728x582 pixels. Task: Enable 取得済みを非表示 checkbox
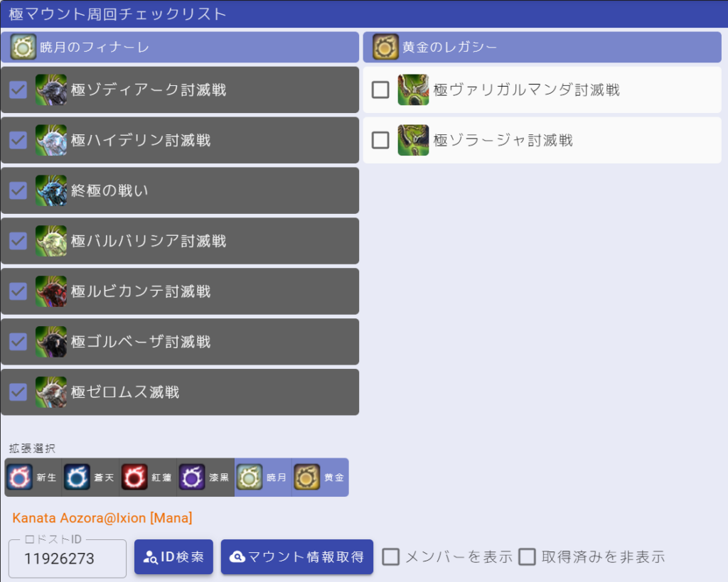click(527, 556)
